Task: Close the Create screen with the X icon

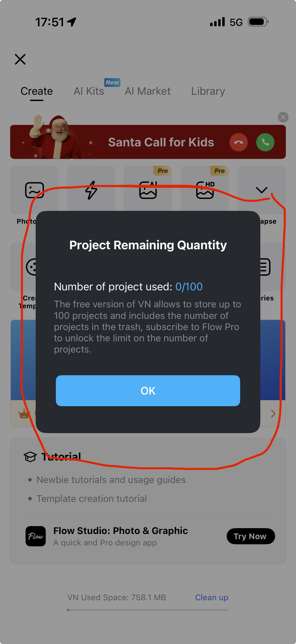Action: click(x=20, y=59)
